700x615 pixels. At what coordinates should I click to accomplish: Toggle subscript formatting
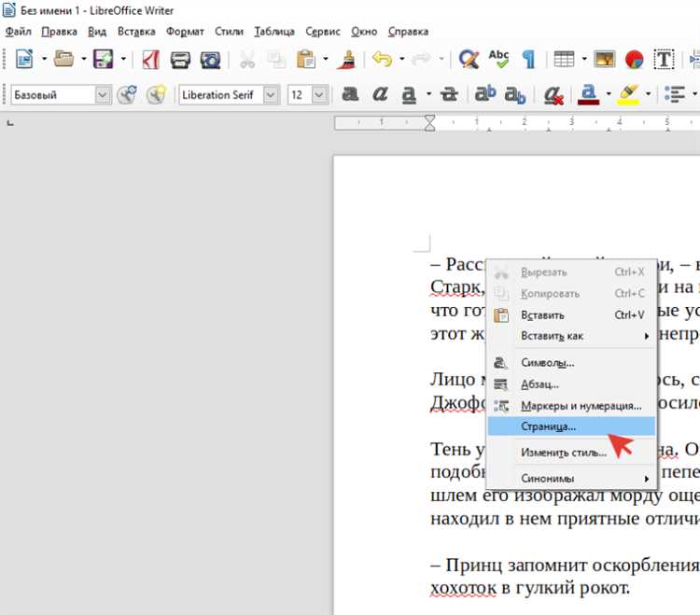[x=514, y=95]
